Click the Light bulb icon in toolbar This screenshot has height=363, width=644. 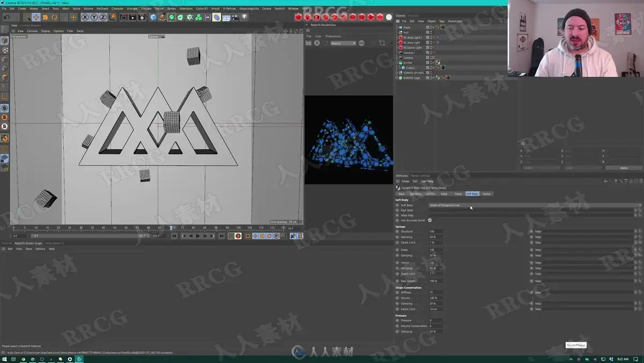click(x=244, y=17)
